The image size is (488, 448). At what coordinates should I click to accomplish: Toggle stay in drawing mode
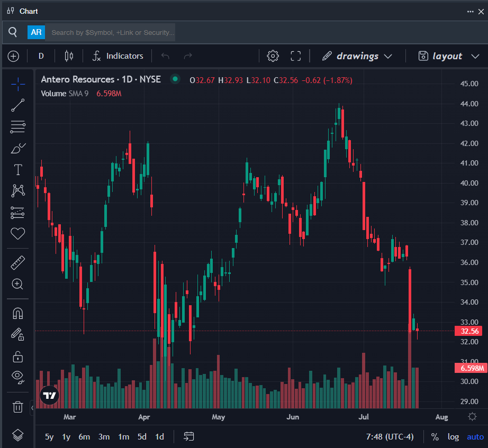[x=18, y=334]
